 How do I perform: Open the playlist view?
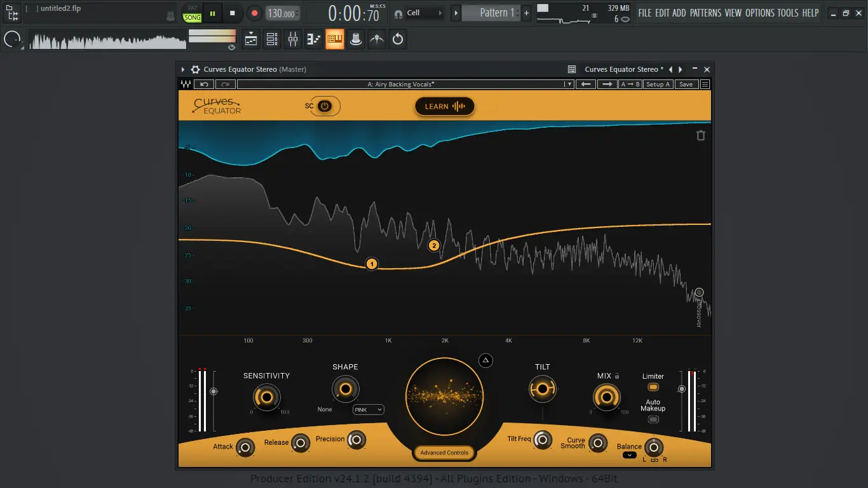coord(251,39)
